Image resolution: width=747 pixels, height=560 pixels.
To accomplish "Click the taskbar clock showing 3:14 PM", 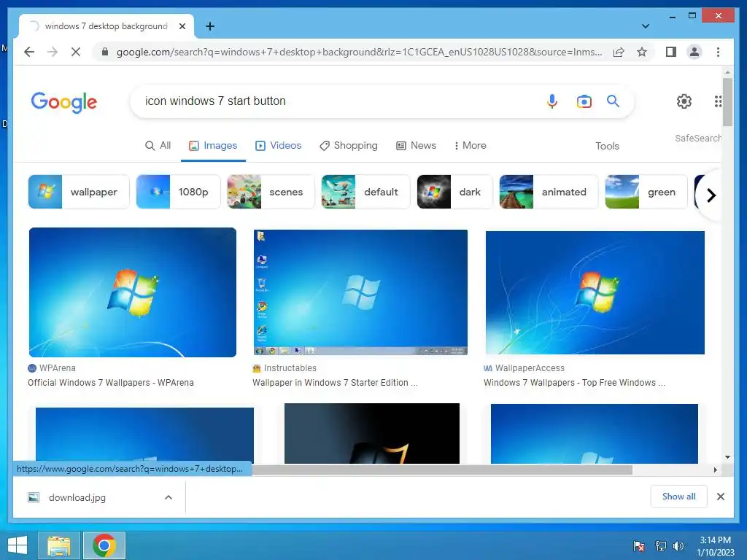I will click(x=716, y=546).
